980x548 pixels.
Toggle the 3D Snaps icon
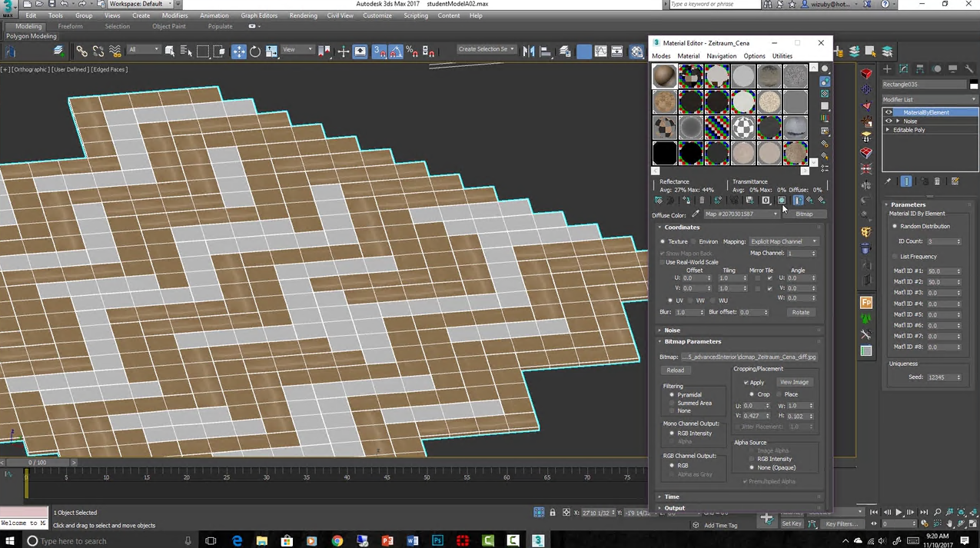tap(380, 51)
